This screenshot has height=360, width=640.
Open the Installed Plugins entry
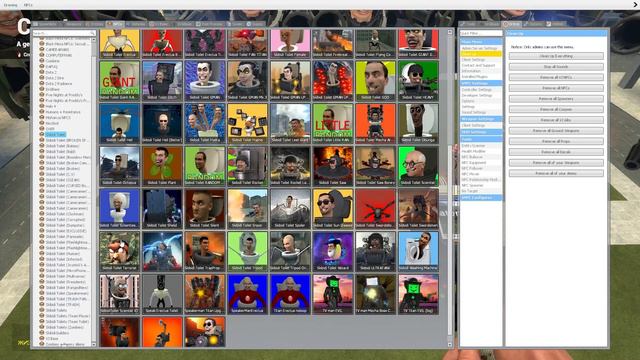[481, 76]
